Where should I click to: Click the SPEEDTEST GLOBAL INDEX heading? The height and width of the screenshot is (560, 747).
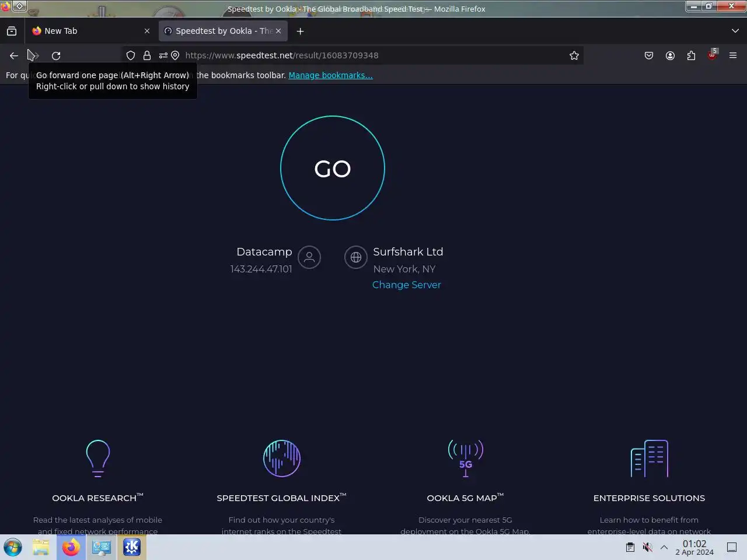tap(281, 498)
